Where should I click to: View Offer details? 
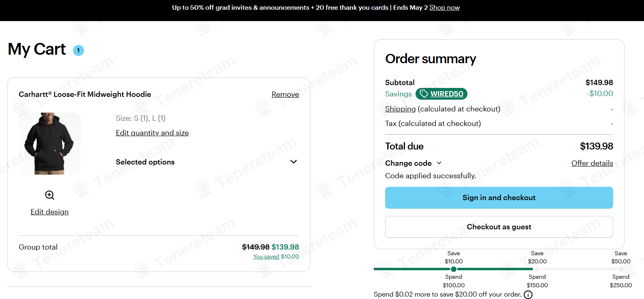click(592, 163)
